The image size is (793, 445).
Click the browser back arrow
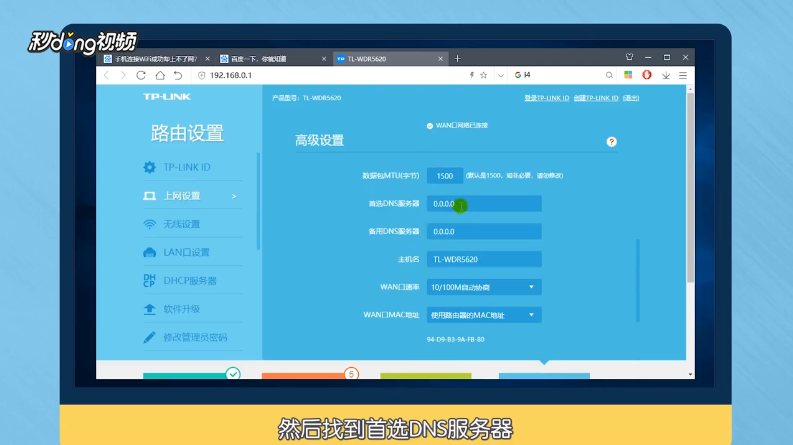[106, 75]
